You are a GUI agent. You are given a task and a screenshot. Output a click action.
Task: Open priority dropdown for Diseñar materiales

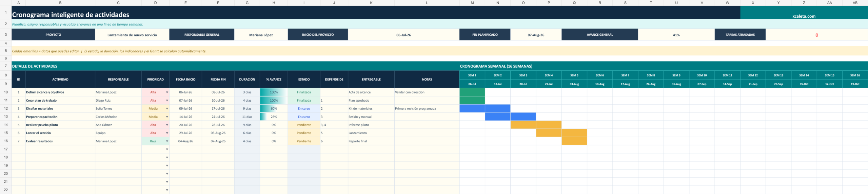[167, 108]
